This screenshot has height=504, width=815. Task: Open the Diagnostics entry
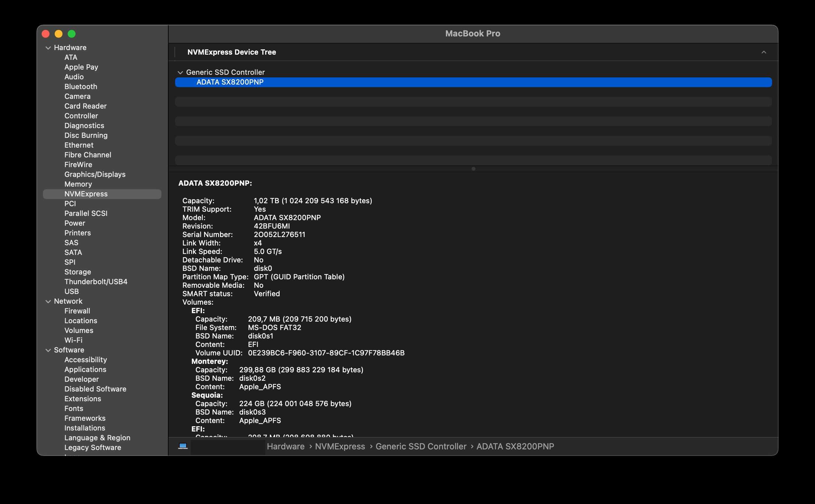click(x=84, y=126)
